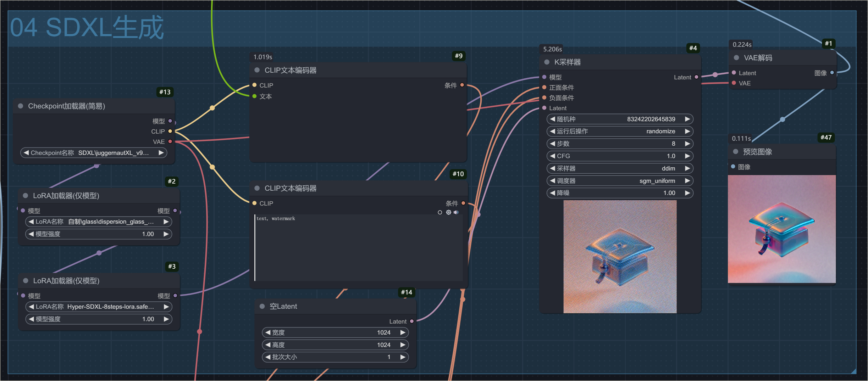Open the 运行后操作 randomize dropdown
This screenshot has width=868, height=381.
pos(620,131)
